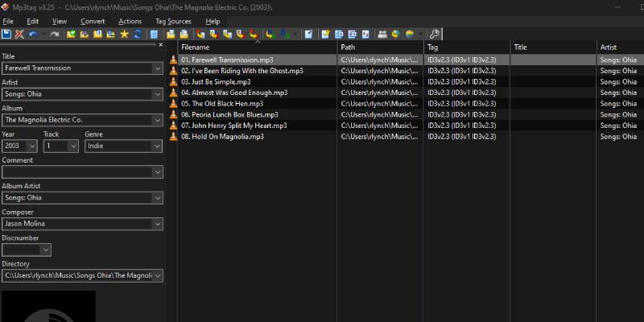Open the Help menu
The image size is (644, 322).
[213, 22]
